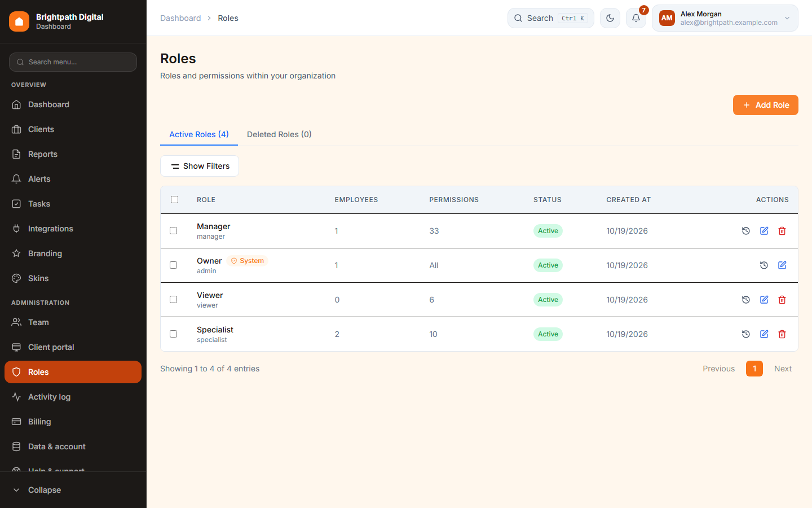812x508 pixels.
Task: View history for the Owner role
Action: click(764, 265)
